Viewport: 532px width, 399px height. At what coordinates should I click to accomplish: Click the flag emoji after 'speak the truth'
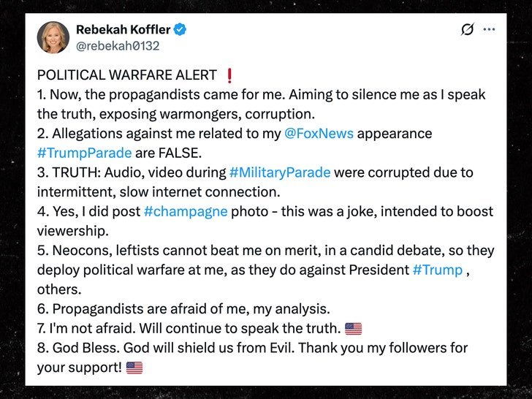[353, 329]
